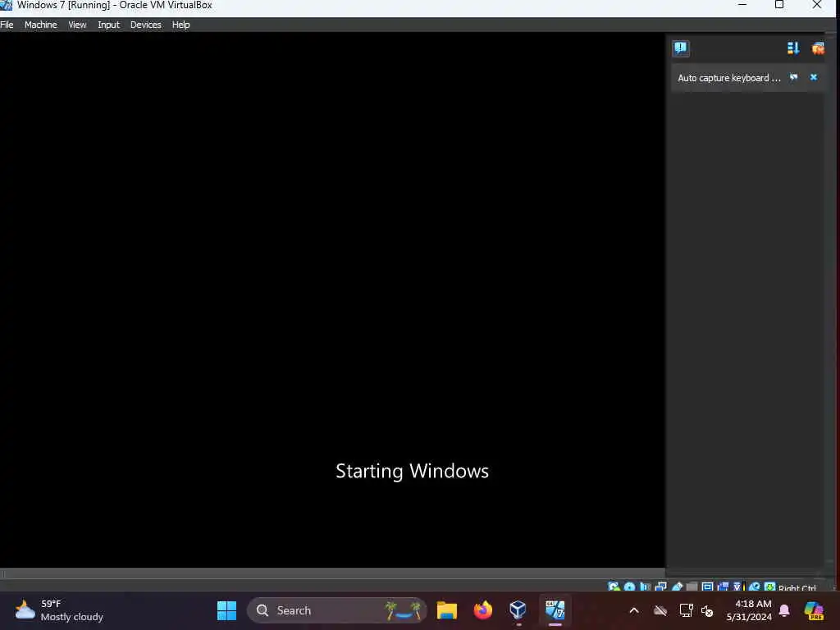Screen dimensions: 840x630
Task: Open the Devices menu
Action: (146, 25)
